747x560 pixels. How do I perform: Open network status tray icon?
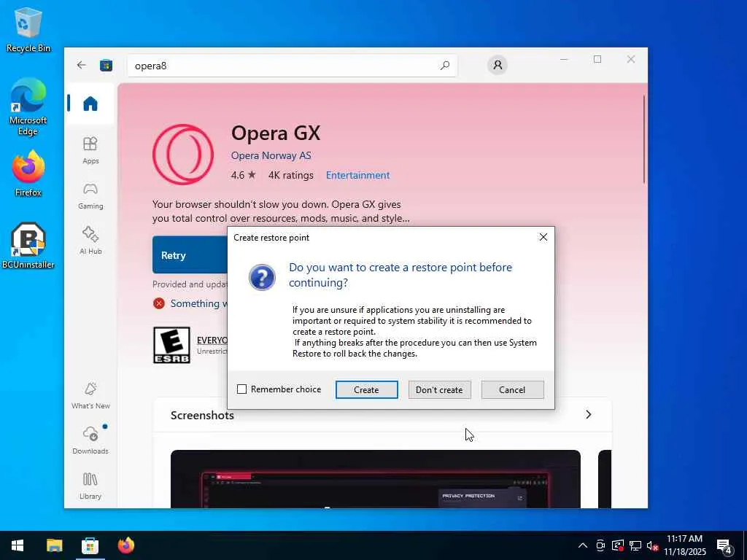(635, 545)
